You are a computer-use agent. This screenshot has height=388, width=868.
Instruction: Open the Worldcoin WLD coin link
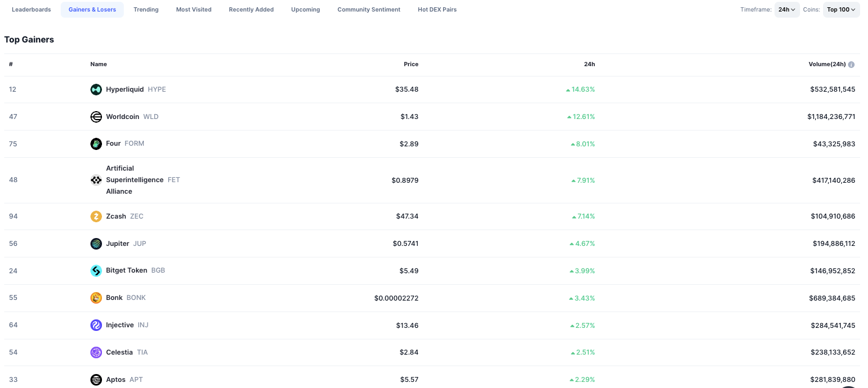(x=124, y=117)
